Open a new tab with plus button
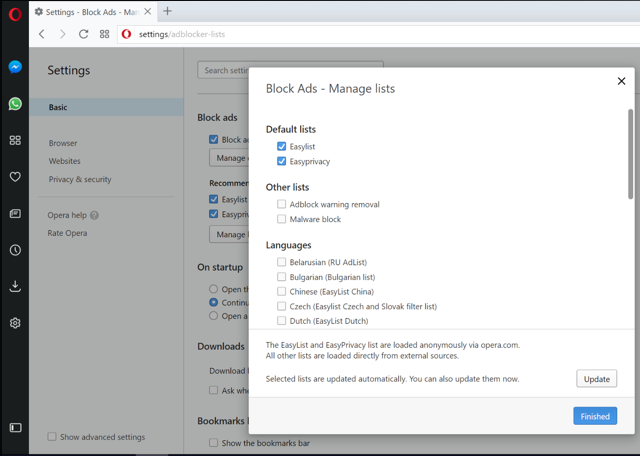Image resolution: width=640 pixels, height=456 pixels. pyautogui.click(x=167, y=11)
